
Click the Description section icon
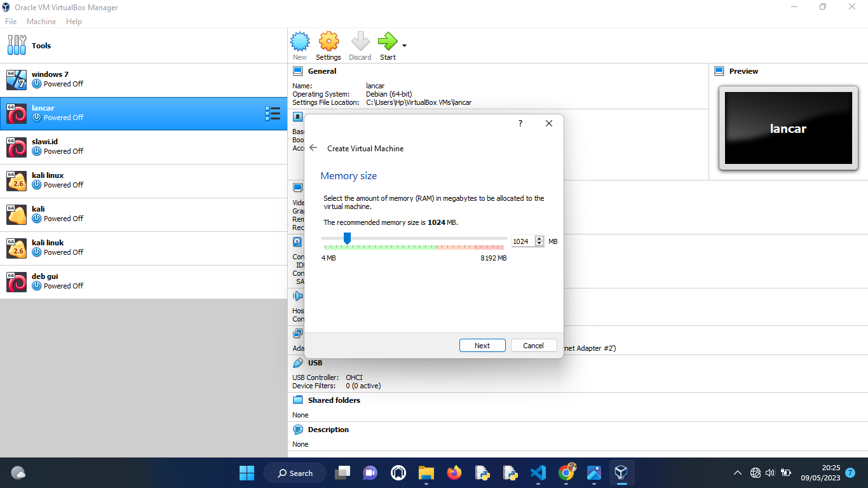[x=298, y=430]
